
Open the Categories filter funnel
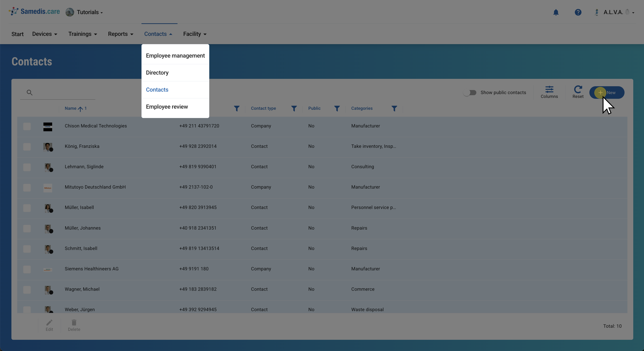tap(394, 108)
